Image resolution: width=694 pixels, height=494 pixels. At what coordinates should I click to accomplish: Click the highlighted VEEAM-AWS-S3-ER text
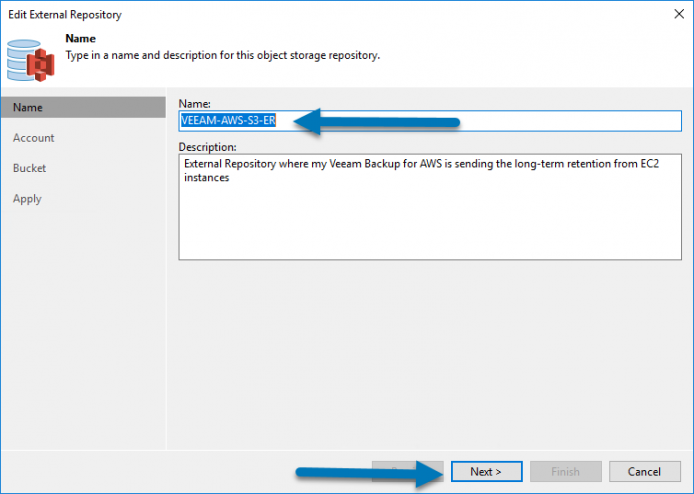point(228,120)
